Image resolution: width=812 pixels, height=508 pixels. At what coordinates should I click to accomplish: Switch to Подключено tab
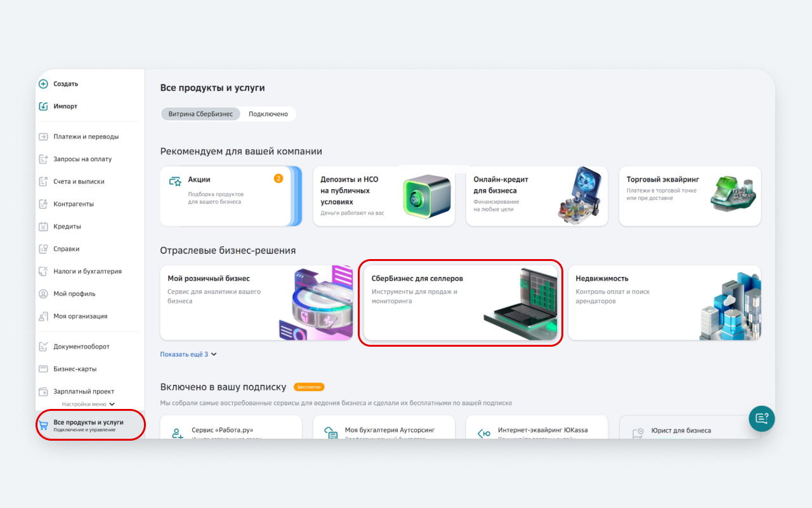point(268,114)
